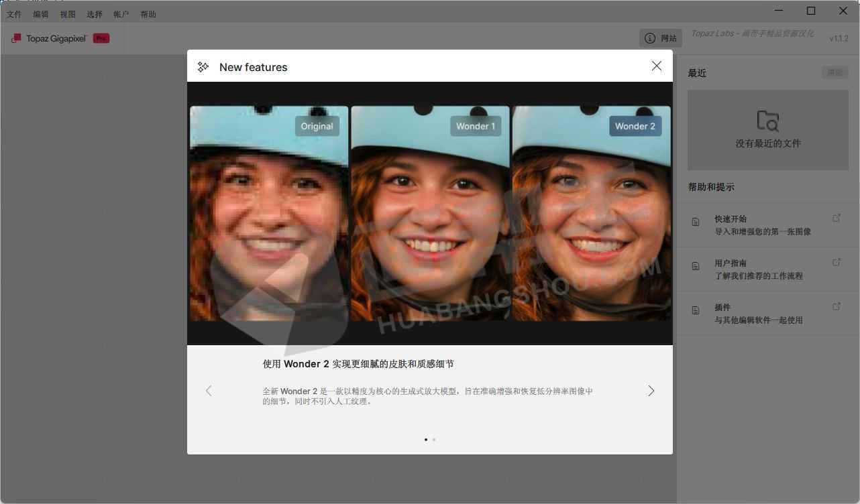Click the 了解我们推荐的工作流程 subtitle
This screenshot has height=504, width=860.
point(759,276)
